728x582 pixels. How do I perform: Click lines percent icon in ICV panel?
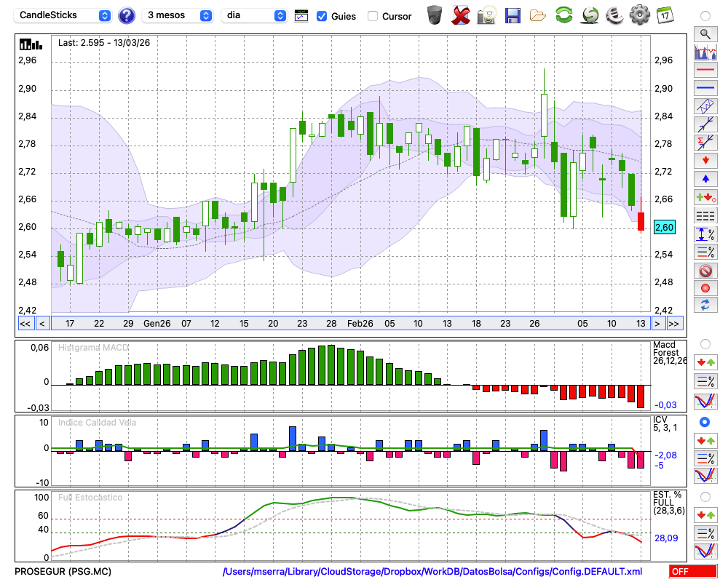705,458
